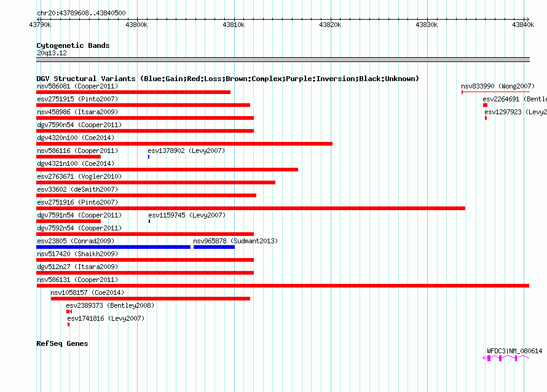Click the 43810k ruler position

pos(234,25)
